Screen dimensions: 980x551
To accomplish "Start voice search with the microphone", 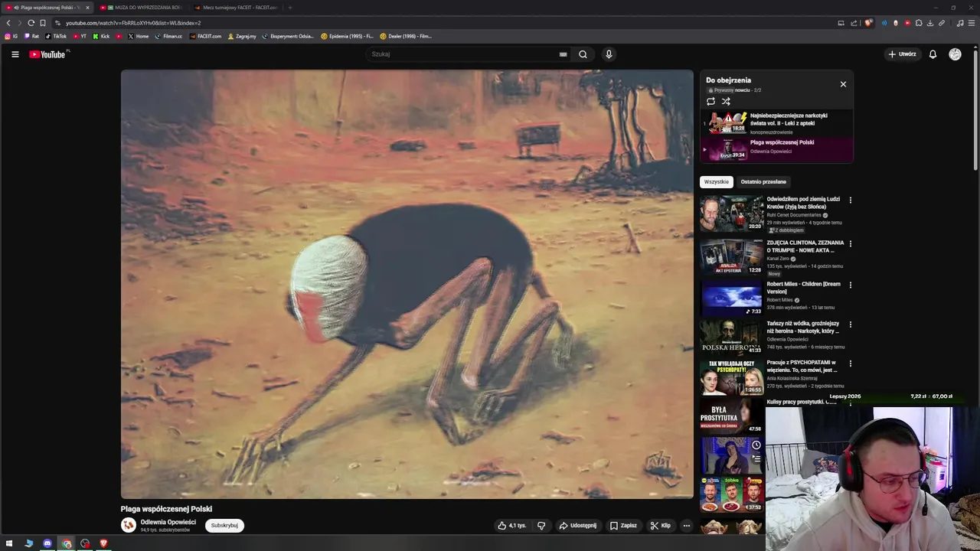I will (x=609, y=54).
